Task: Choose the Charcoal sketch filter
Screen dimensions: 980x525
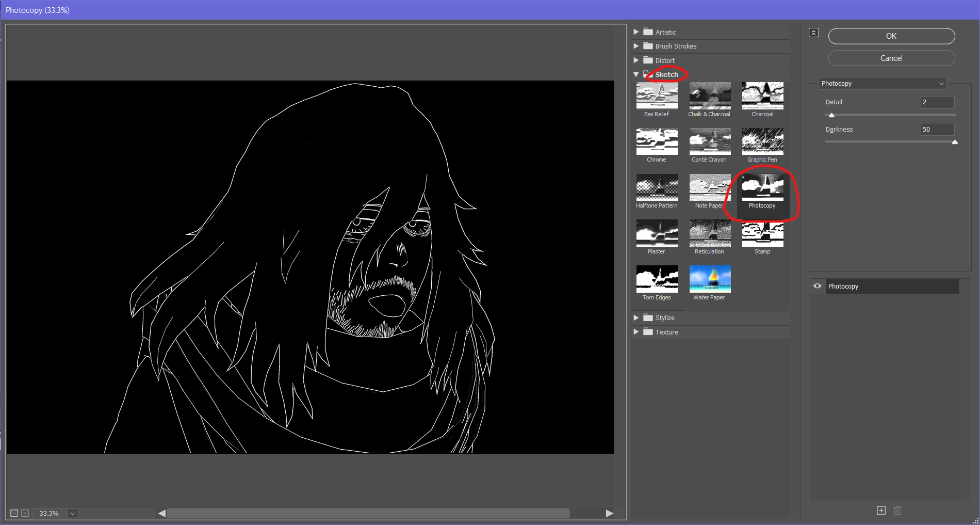Action: [762, 96]
